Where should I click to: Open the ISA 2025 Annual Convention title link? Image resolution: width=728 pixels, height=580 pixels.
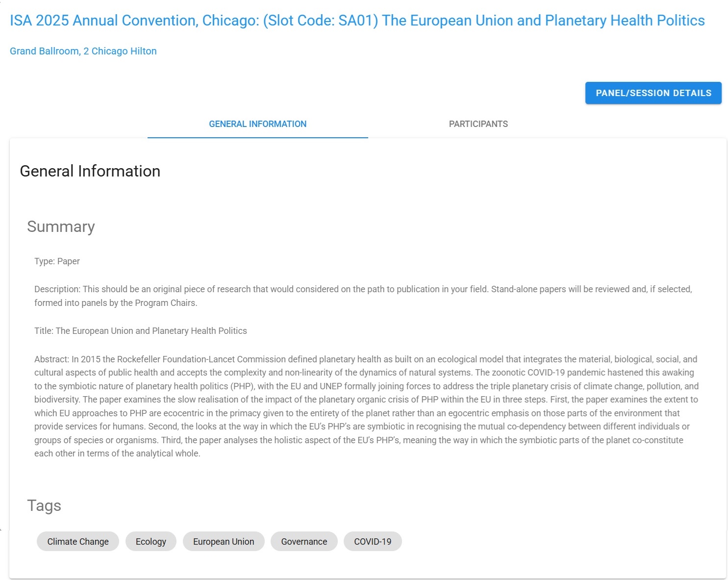pyautogui.click(x=357, y=21)
